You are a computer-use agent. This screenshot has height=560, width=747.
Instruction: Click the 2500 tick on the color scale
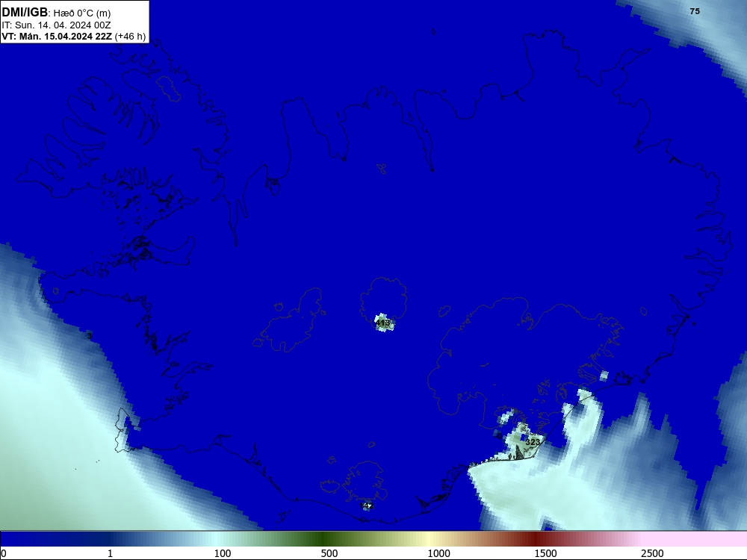point(652,553)
